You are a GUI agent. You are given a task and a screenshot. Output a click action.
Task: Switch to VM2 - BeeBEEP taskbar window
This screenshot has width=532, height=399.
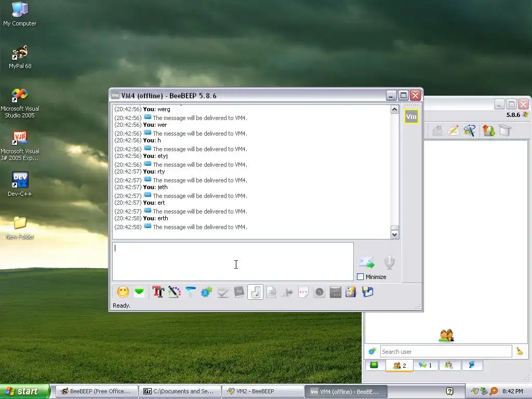pos(263,391)
